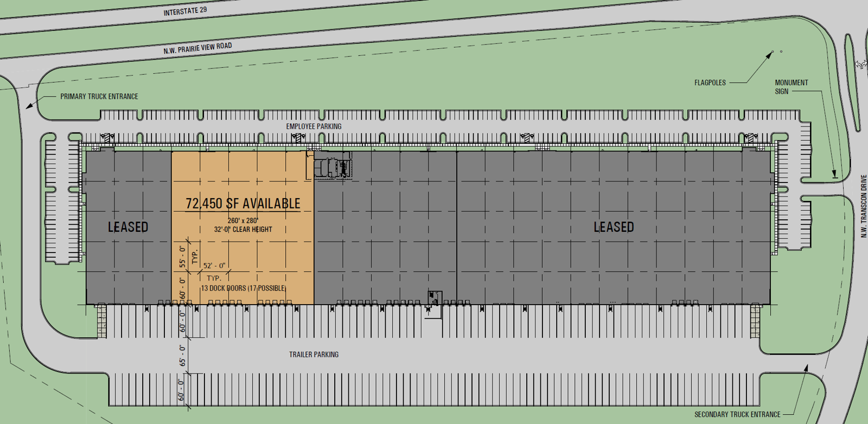Click the PRIMARY TRUCK ENTRANCE label

coord(99,97)
